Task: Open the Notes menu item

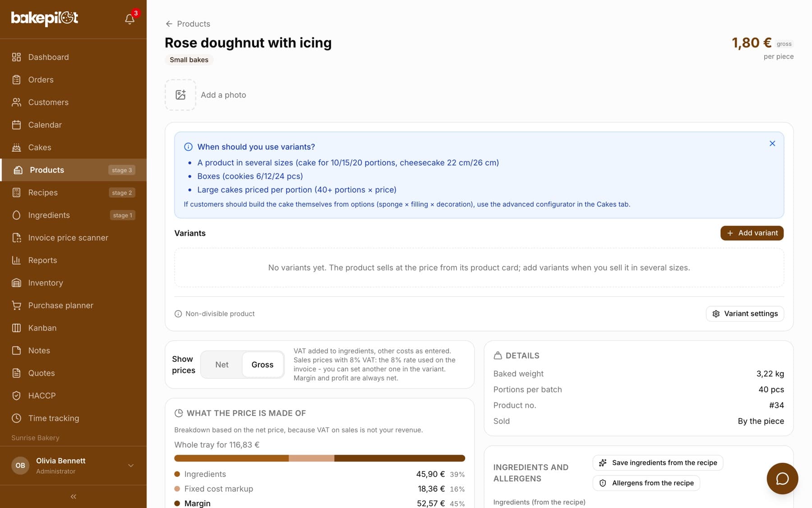Action: pyautogui.click(x=74, y=350)
